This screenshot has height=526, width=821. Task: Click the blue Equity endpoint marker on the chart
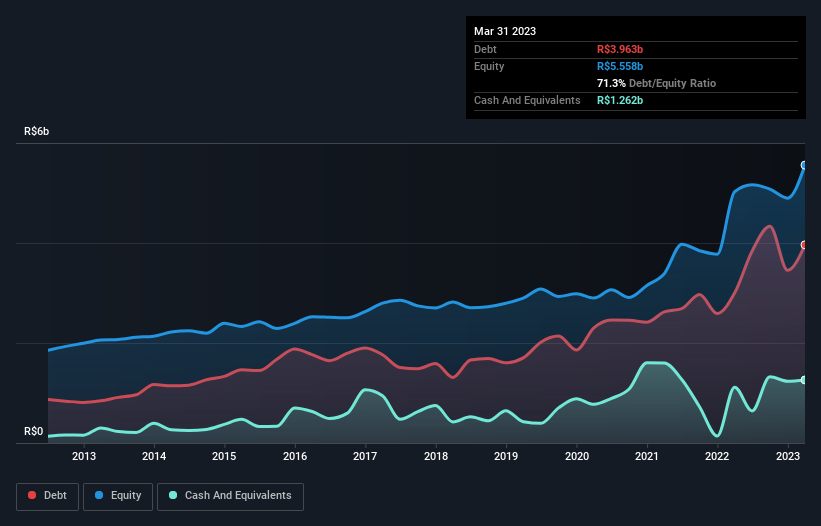[x=804, y=165]
